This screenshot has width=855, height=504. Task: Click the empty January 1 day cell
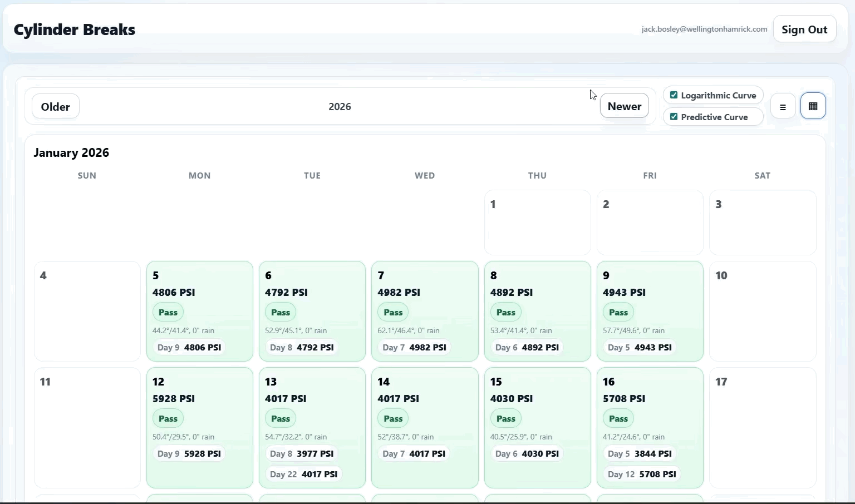tap(538, 223)
